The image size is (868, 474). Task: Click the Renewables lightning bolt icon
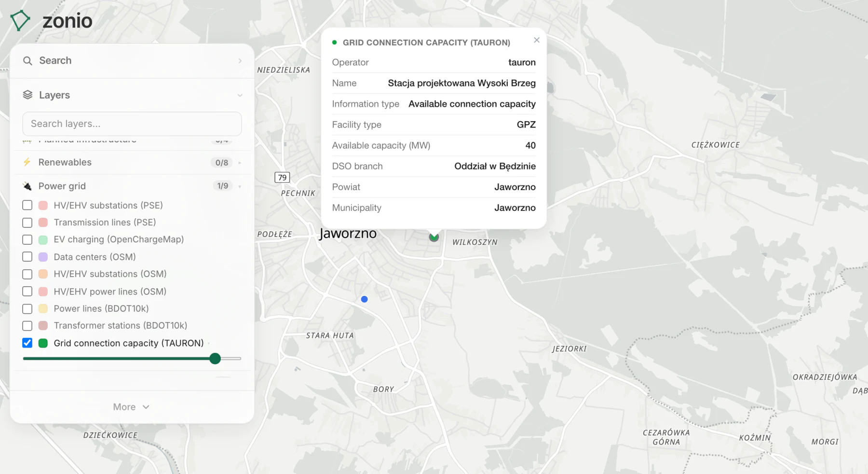[x=27, y=162]
